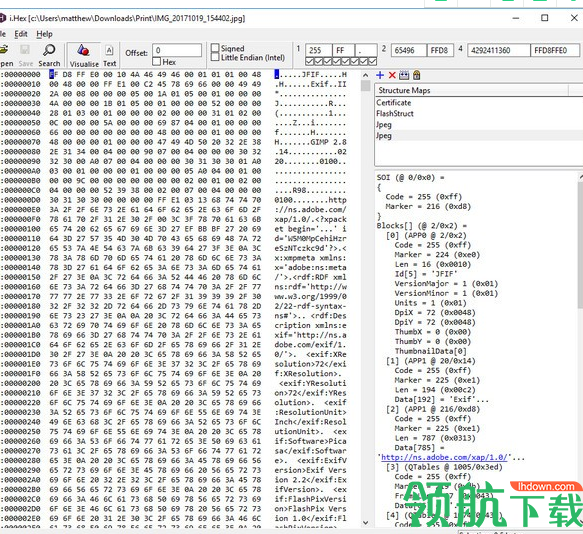Click the '[2] (APP1 @ 216/0xd8)' entry
The width and height of the screenshot is (583, 534).
pos(433,409)
